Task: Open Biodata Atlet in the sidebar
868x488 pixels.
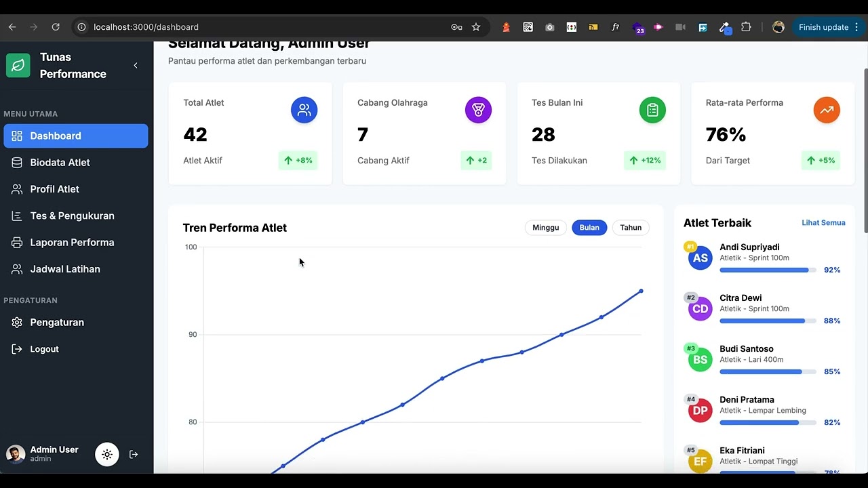Action: [76, 163]
